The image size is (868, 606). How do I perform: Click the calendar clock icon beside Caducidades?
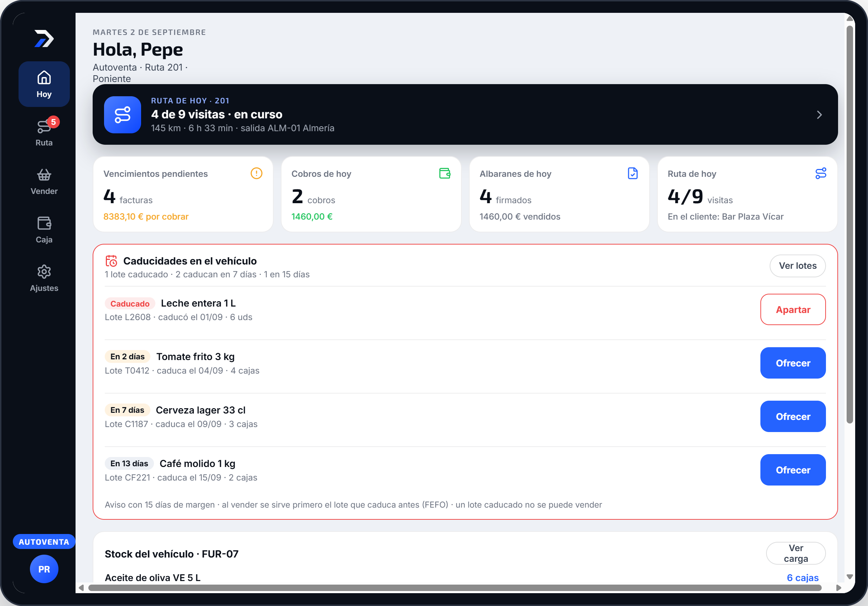pyautogui.click(x=111, y=261)
